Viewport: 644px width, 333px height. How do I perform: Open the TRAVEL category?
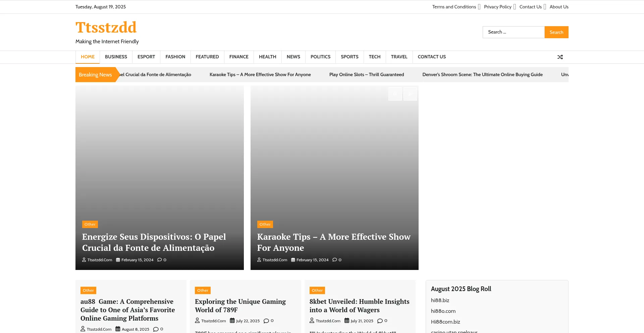[399, 57]
